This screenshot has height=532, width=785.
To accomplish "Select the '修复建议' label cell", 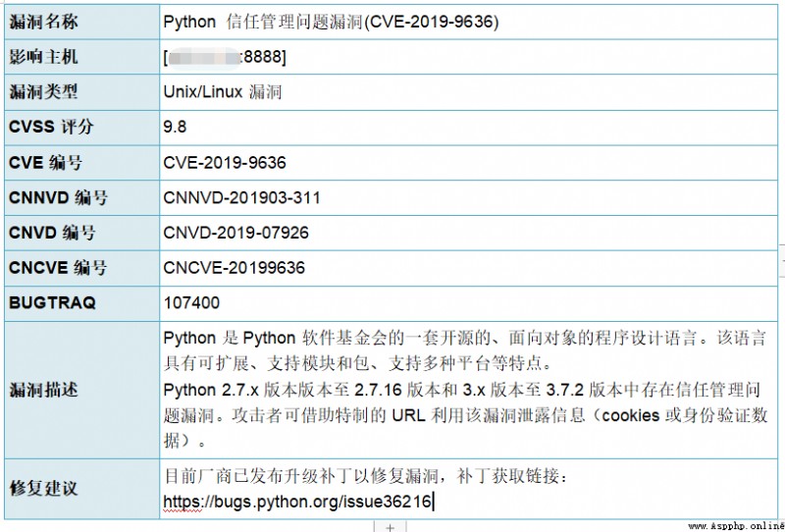I will (x=82, y=489).
